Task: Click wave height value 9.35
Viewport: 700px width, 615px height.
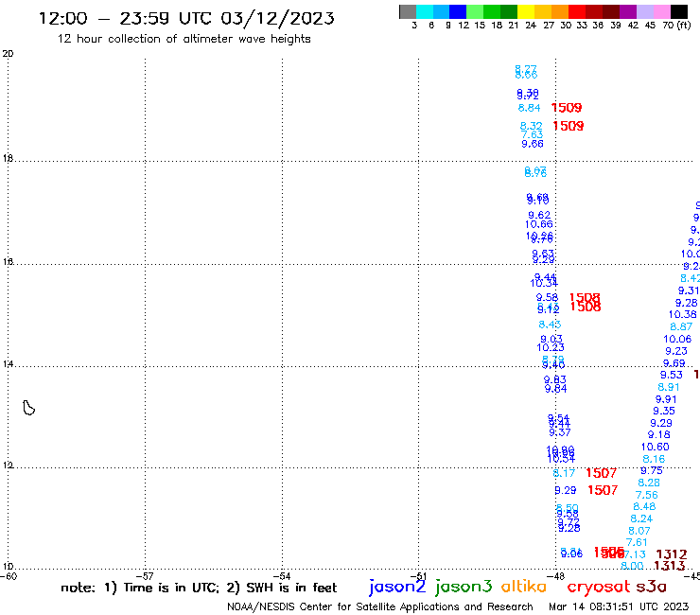Action: pos(664,411)
